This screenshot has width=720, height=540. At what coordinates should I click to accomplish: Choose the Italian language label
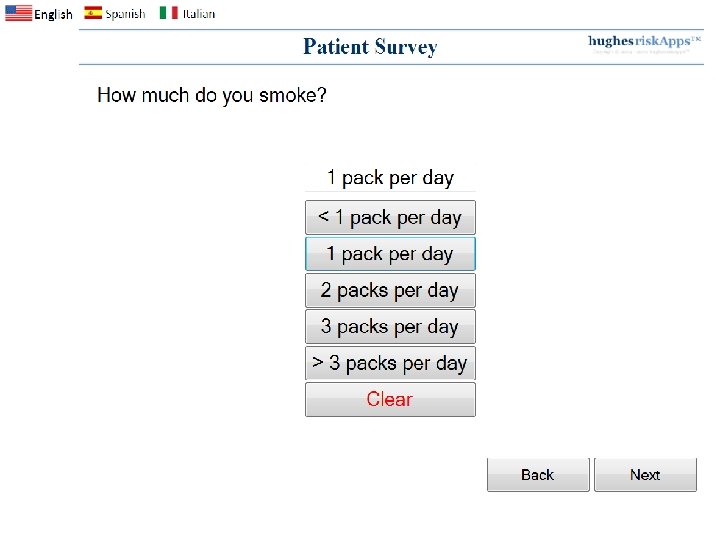coord(198,14)
